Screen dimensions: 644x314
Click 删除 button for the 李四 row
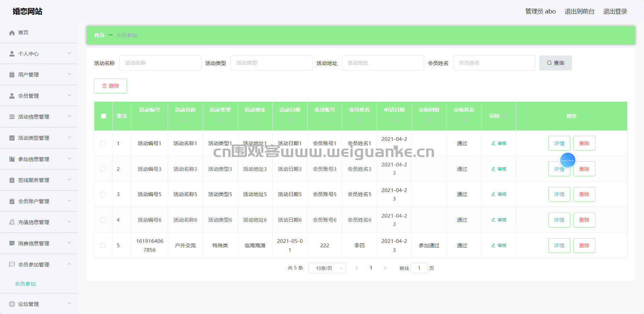(x=584, y=246)
